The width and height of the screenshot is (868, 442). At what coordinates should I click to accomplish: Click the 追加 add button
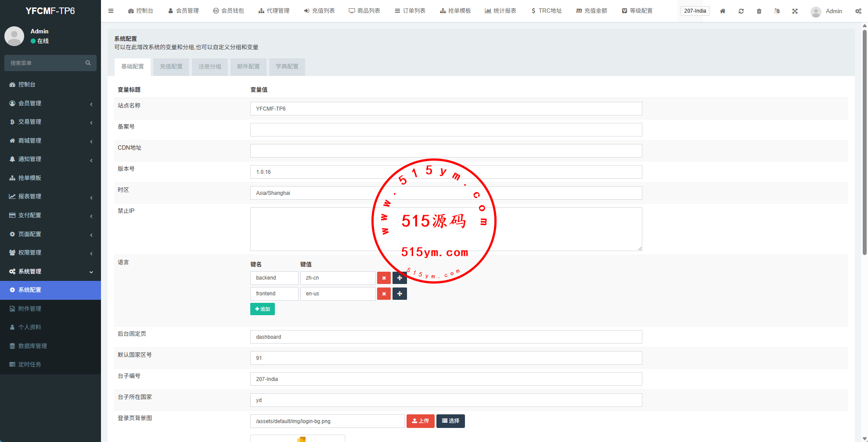tap(262, 309)
